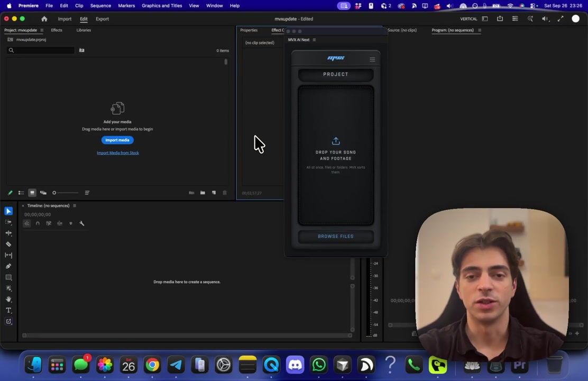The image size is (588, 381).
Task: Click the workspaces layout icon beside VERTICAL
Action: point(485,19)
